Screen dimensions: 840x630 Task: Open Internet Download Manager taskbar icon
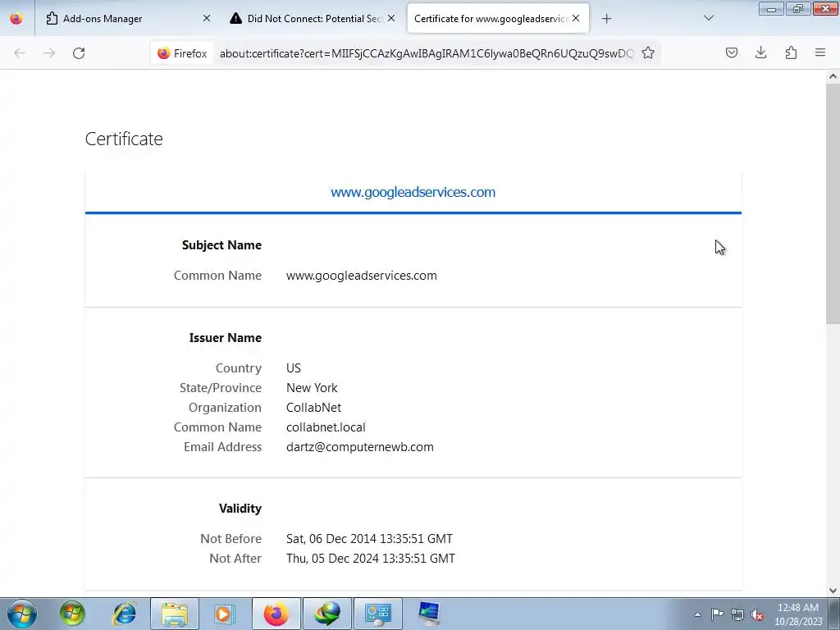[x=327, y=614]
